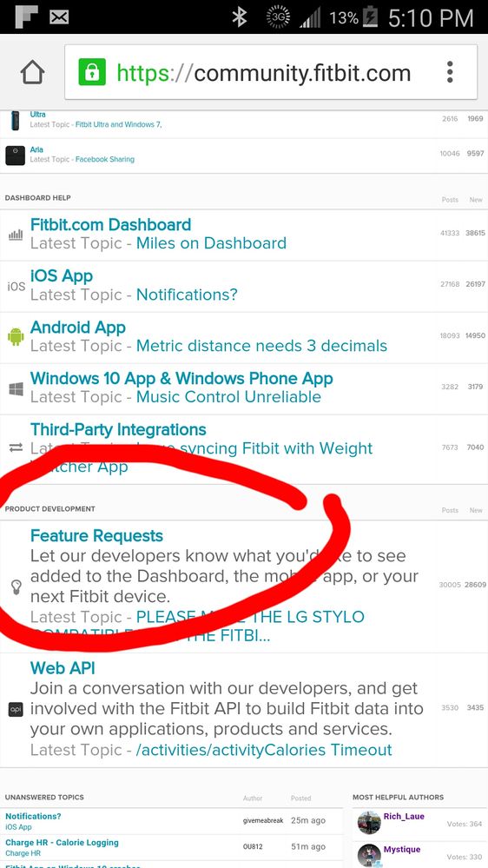Open the iOS App forum link

[x=62, y=276]
